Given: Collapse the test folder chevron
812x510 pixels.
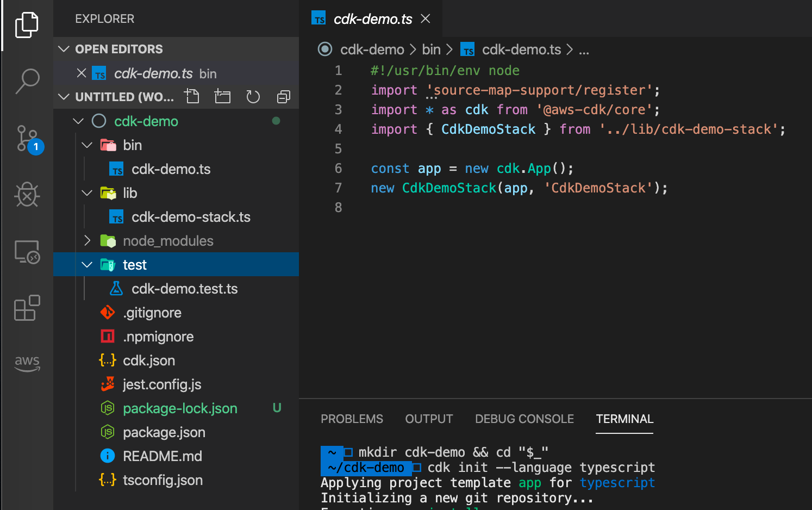Looking at the screenshot, I should click(x=87, y=264).
